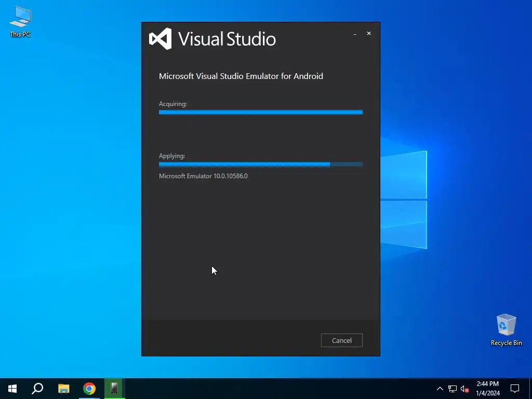Screen dimensions: 532x399
Task: Open the network status tray icon
Action: pos(453,389)
